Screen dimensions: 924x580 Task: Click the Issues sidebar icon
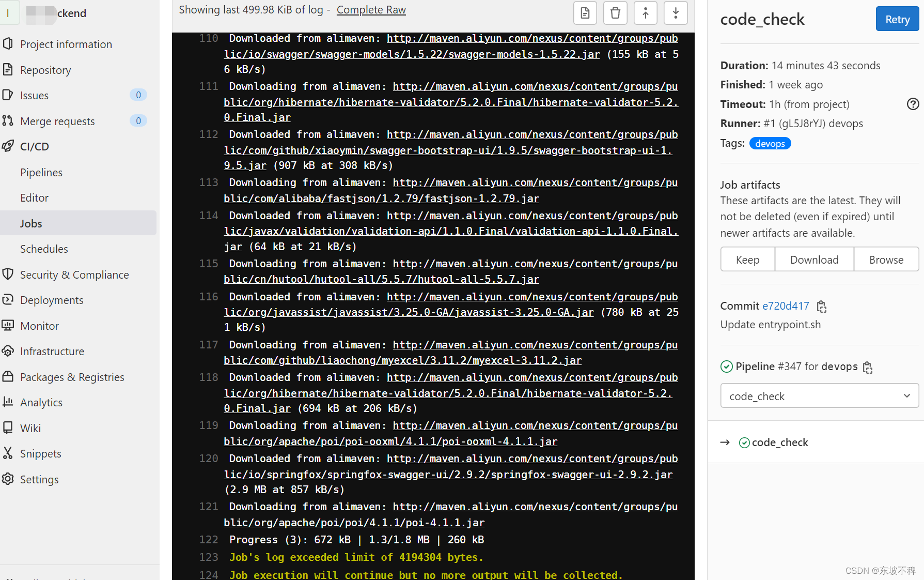[8, 95]
